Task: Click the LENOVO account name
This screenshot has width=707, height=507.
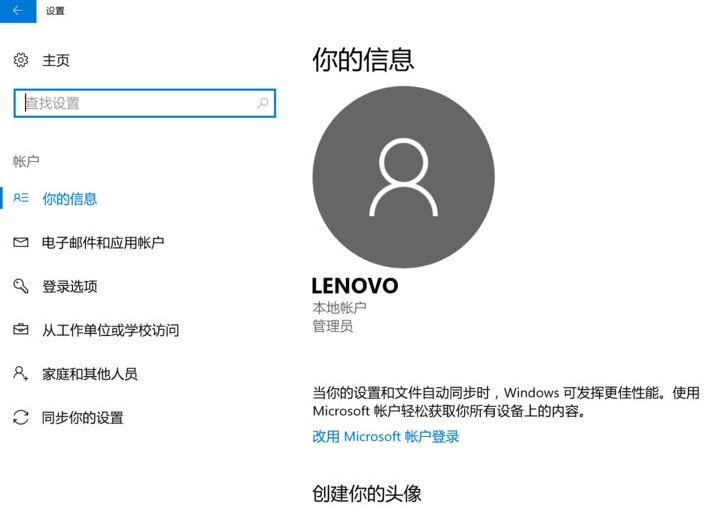Action: point(355,286)
